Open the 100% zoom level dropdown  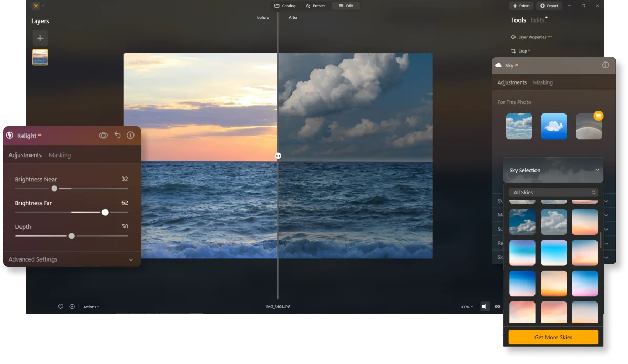466,307
